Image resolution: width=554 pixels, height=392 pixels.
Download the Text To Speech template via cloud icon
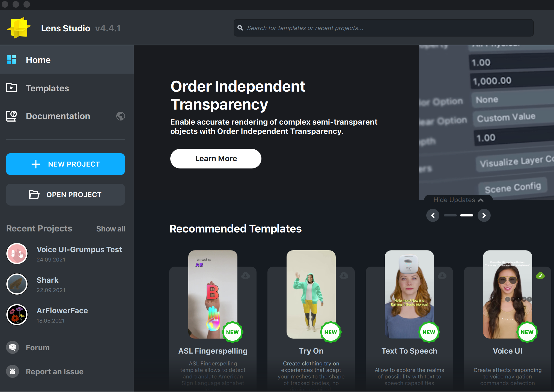pos(442,275)
